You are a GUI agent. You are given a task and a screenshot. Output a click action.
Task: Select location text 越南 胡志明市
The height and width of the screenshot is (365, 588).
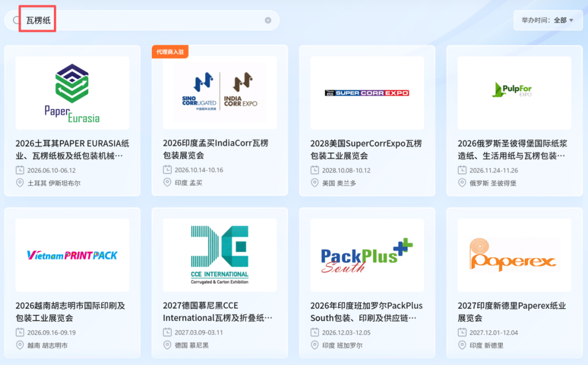tap(47, 345)
